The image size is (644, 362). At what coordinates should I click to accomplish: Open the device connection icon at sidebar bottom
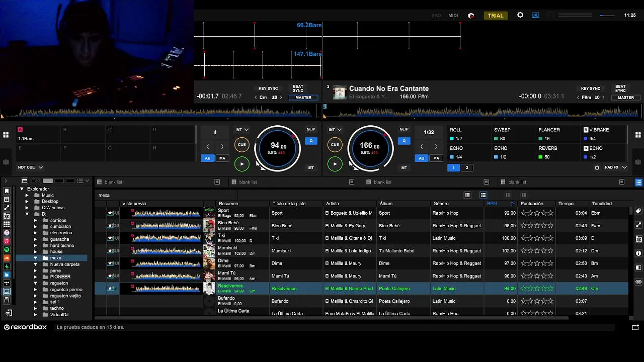point(9,313)
